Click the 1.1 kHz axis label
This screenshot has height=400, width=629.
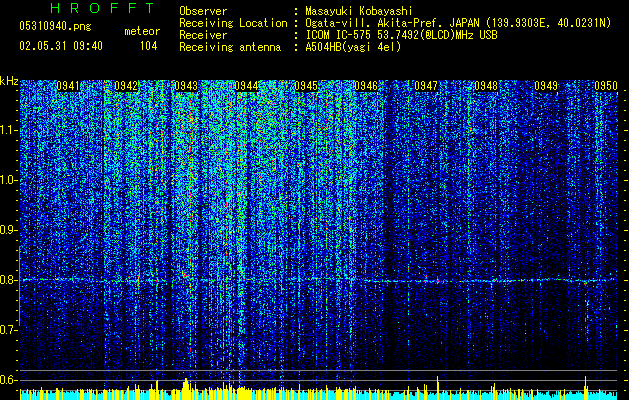click(8, 130)
